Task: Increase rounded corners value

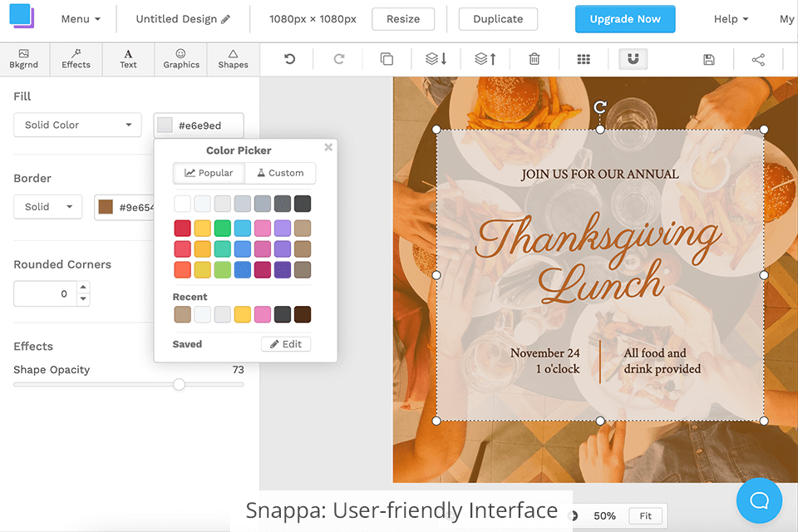Action: click(x=83, y=287)
